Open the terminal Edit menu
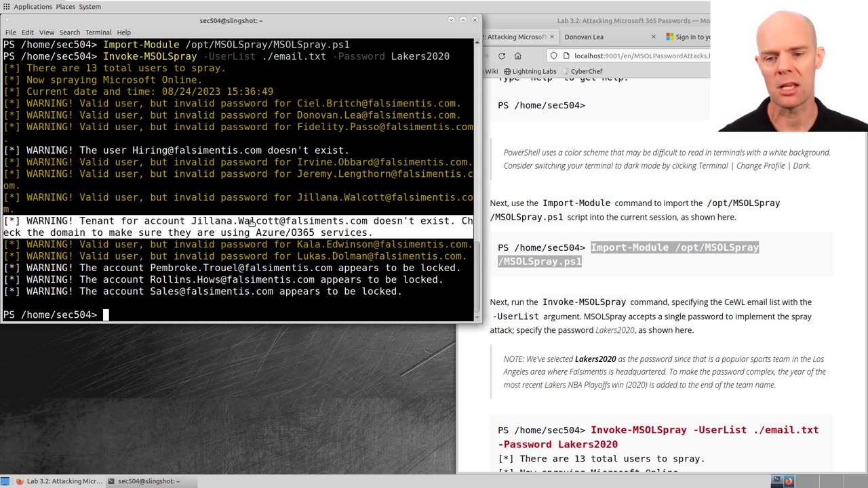 point(27,32)
